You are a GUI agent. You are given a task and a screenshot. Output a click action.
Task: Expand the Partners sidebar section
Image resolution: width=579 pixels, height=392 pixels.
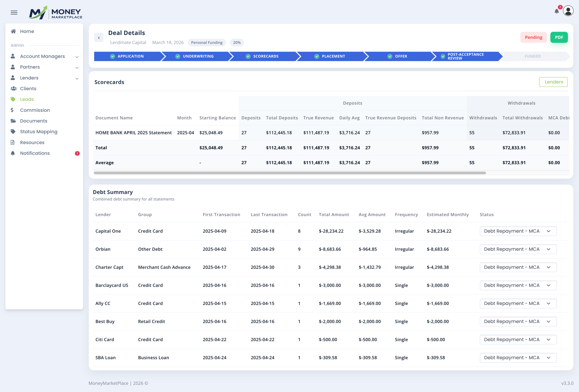pos(77,68)
